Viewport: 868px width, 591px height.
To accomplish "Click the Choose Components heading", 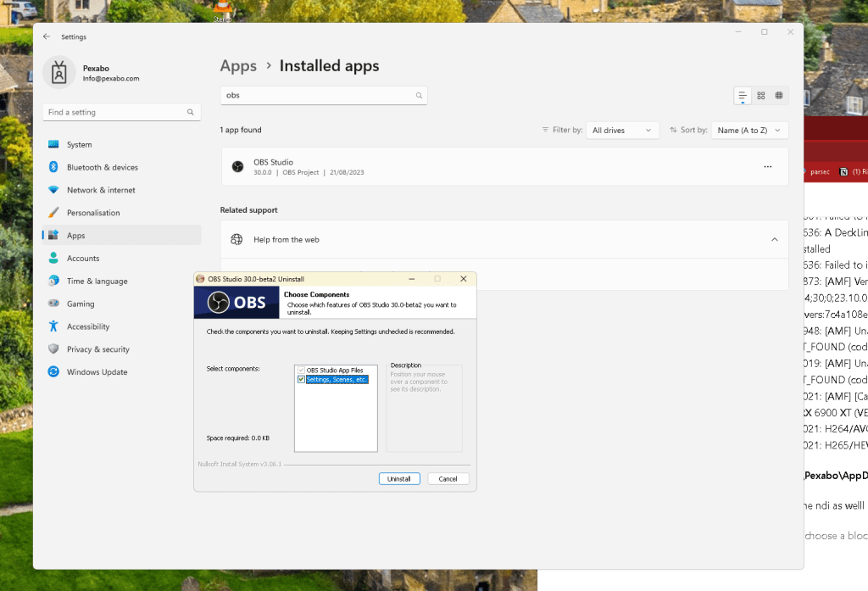I will [317, 294].
